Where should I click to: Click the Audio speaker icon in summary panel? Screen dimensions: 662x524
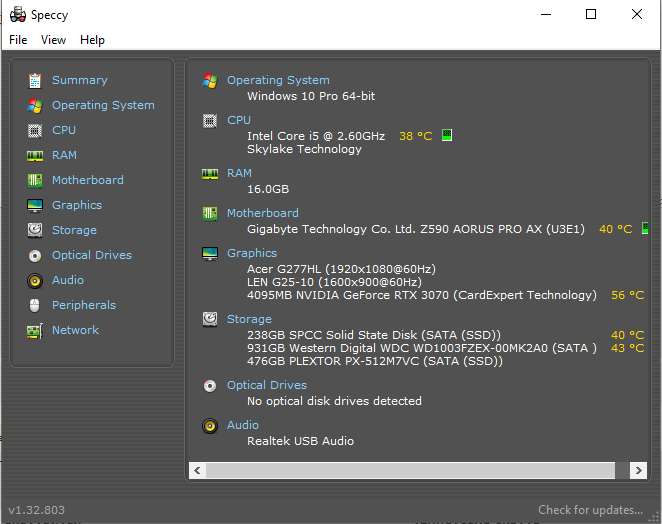[x=210, y=426]
